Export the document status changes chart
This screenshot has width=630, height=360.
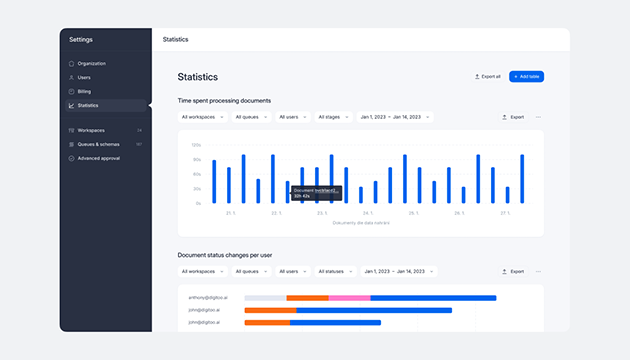(513, 272)
